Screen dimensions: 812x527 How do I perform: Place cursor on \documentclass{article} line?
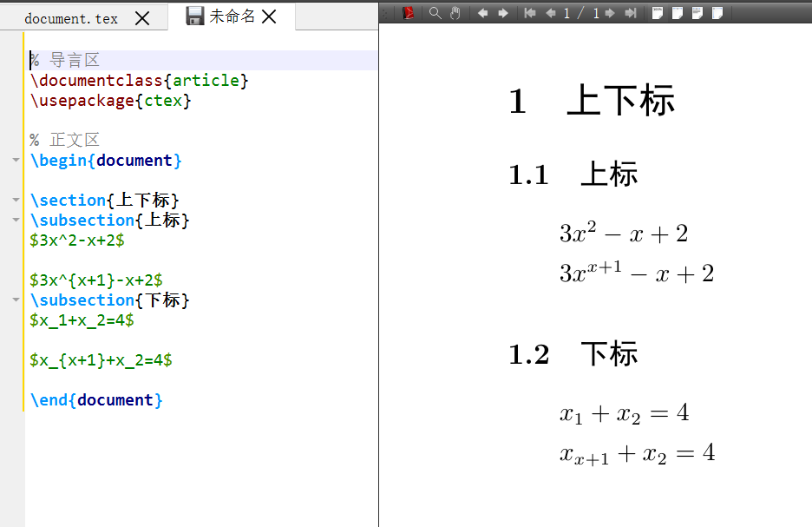pos(139,81)
